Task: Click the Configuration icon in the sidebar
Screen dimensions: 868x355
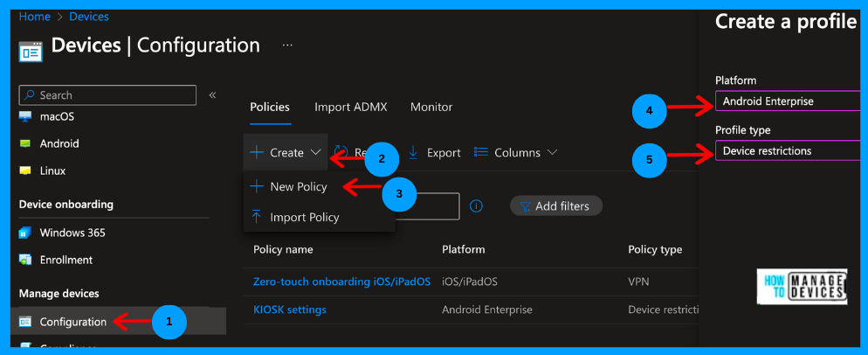Action: point(25,322)
